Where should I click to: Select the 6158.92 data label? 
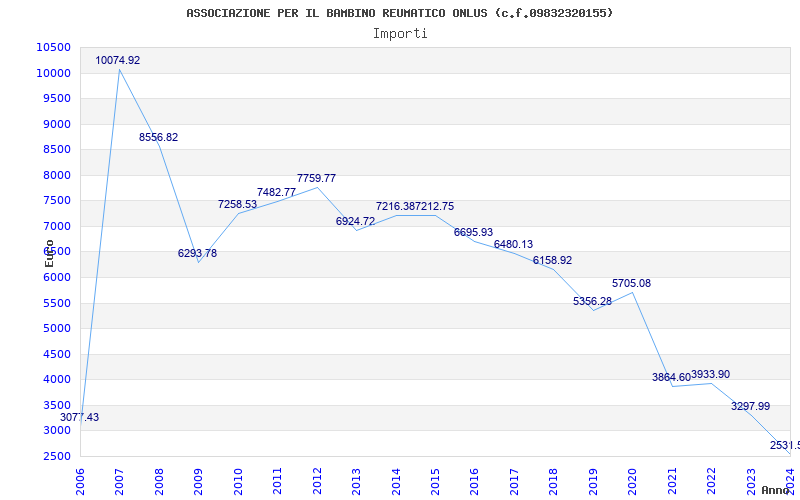tap(553, 261)
